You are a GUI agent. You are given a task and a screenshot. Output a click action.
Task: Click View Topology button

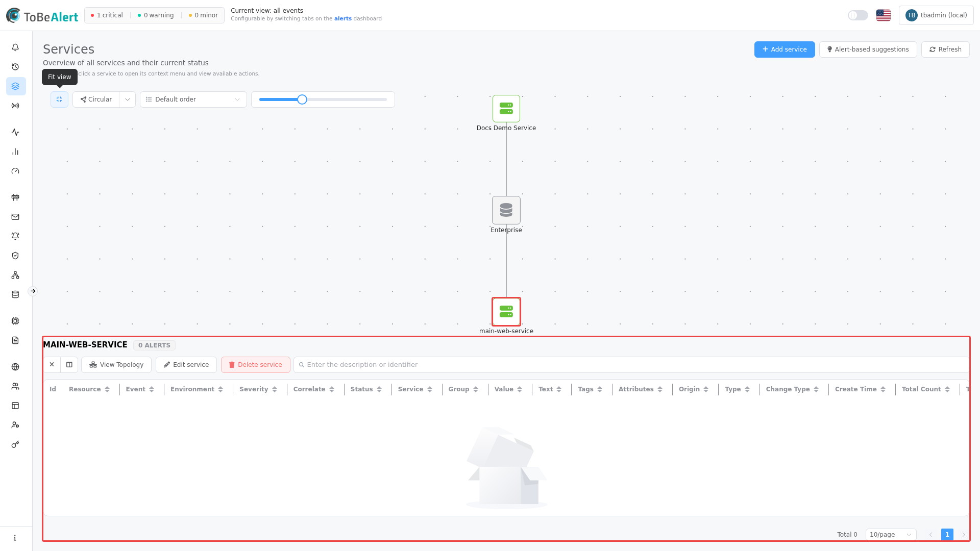tap(116, 365)
